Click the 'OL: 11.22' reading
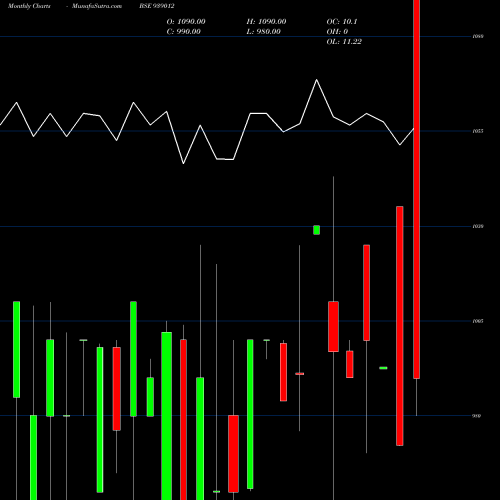Image resolution: width=500 pixels, height=500 pixels. tap(344, 42)
